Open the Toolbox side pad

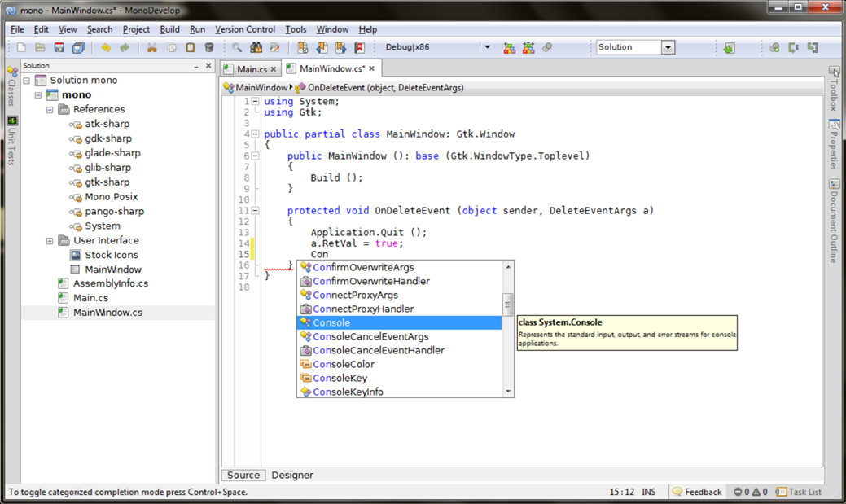[x=834, y=89]
